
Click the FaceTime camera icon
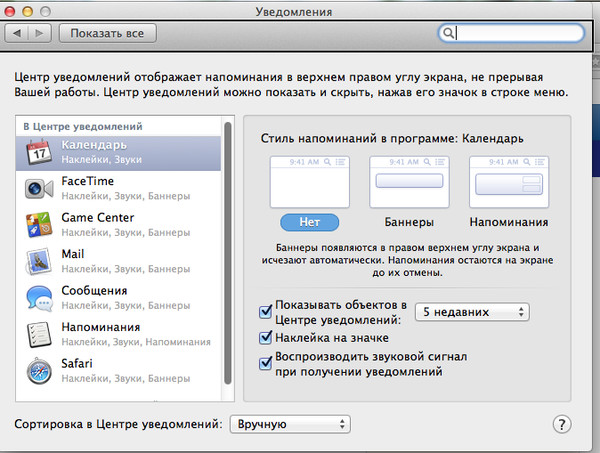[39, 188]
